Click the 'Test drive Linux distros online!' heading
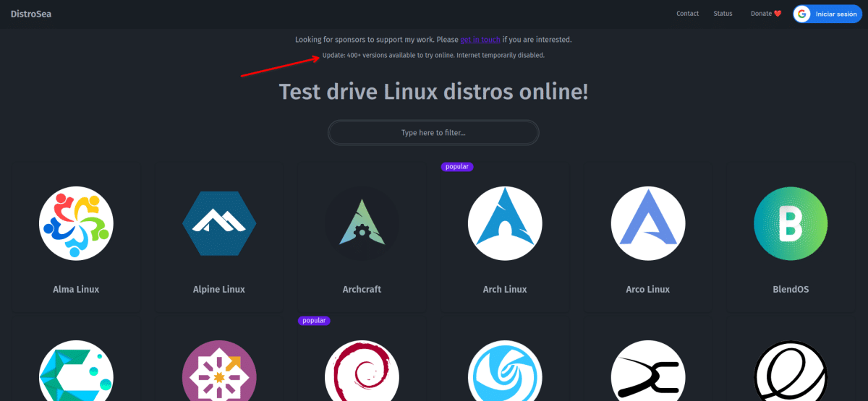 (433, 92)
